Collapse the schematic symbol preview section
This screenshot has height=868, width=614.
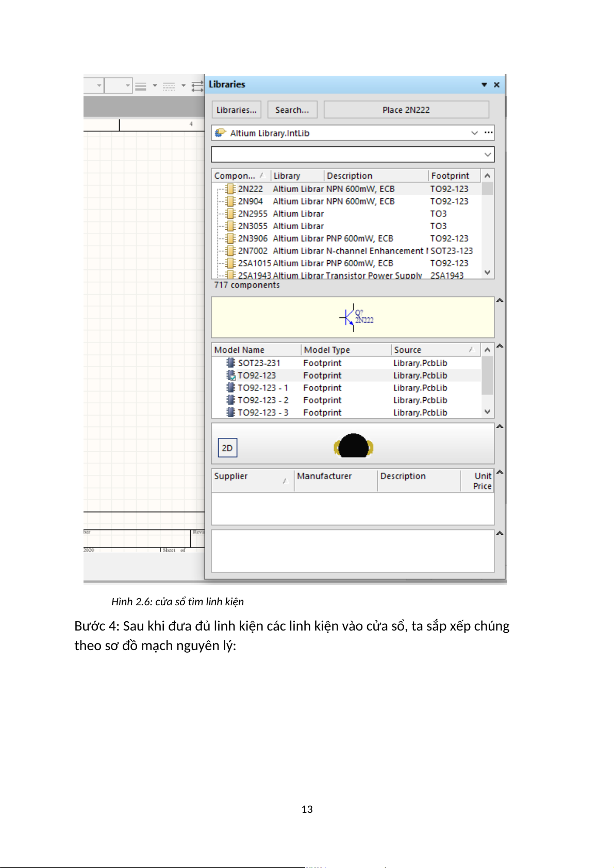pos(500,300)
